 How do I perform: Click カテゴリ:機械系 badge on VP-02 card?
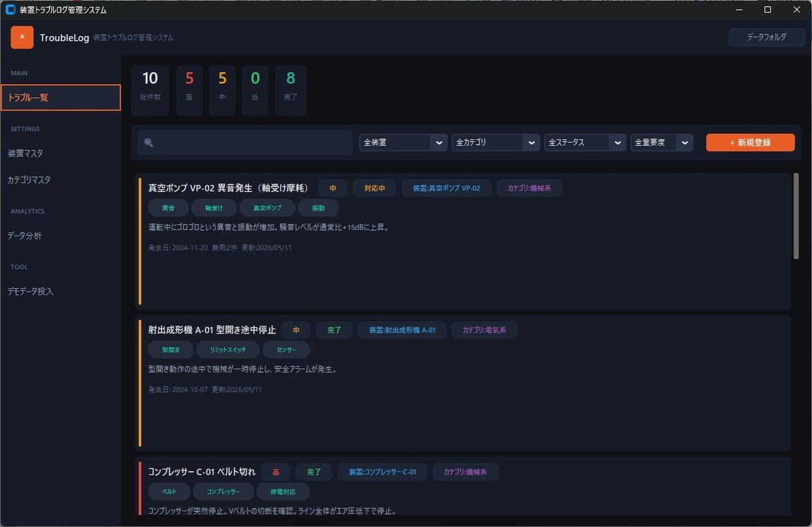point(529,188)
